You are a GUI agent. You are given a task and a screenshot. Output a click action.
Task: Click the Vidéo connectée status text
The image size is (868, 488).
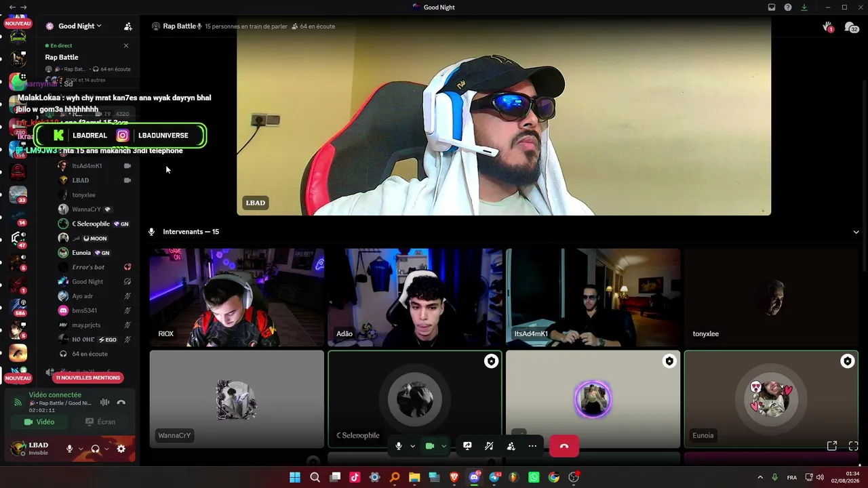point(55,394)
